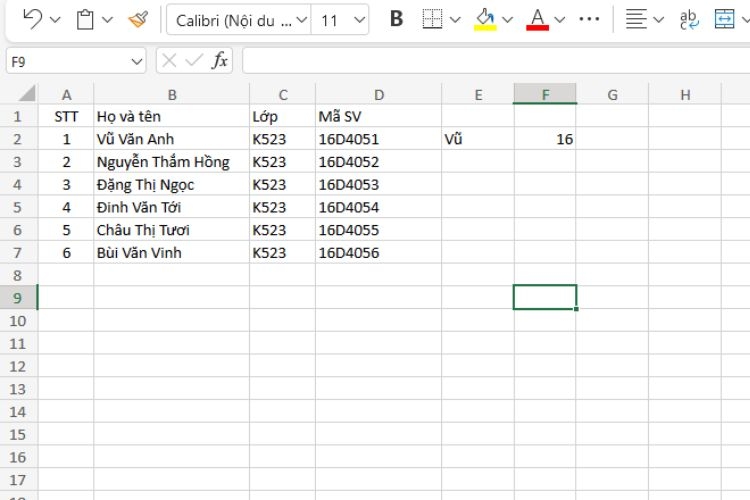
Task: Toggle the Wrap Text icon
Action: coord(689,20)
